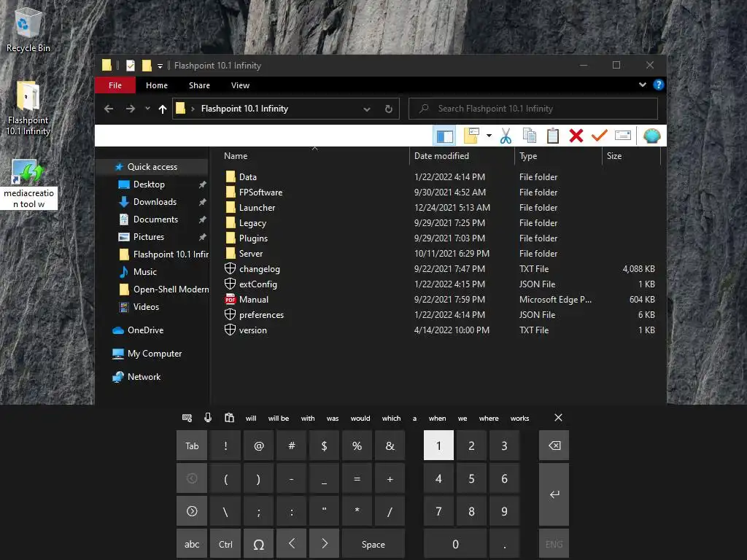Click the Recycle Bin desktop icon
747x560 pixels.
click(28, 30)
